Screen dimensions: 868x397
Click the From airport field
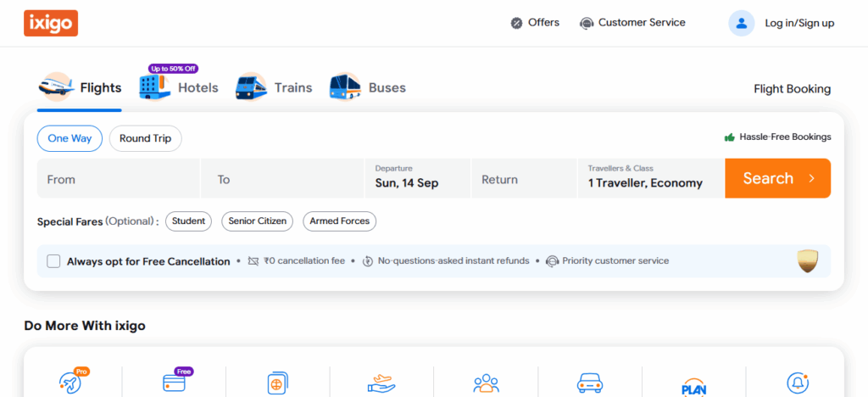click(119, 178)
